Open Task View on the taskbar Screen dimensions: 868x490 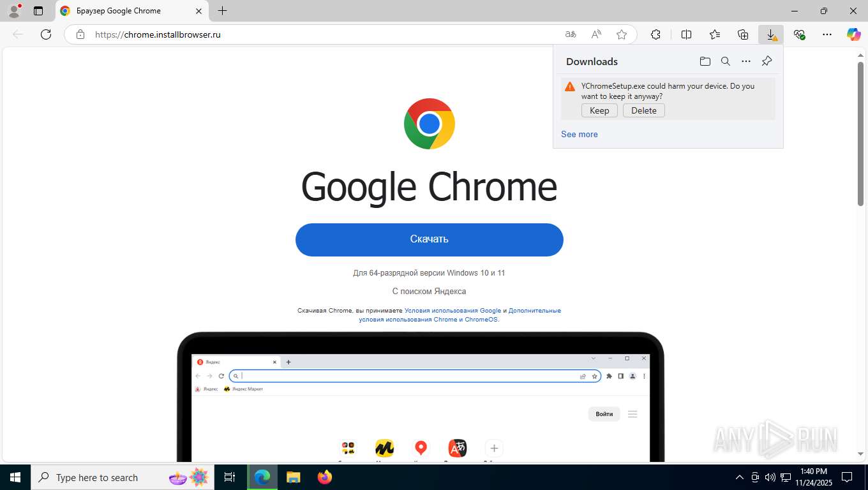230,477
